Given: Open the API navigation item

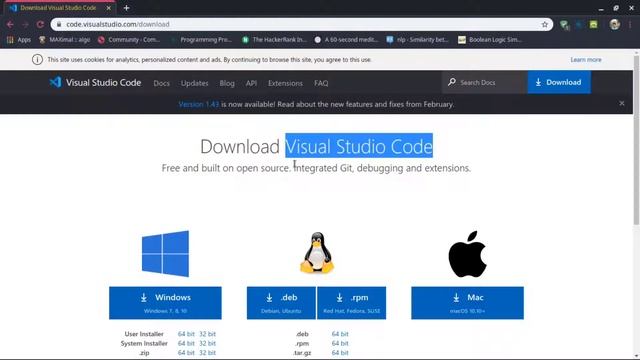Looking at the screenshot, I should point(251,83).
